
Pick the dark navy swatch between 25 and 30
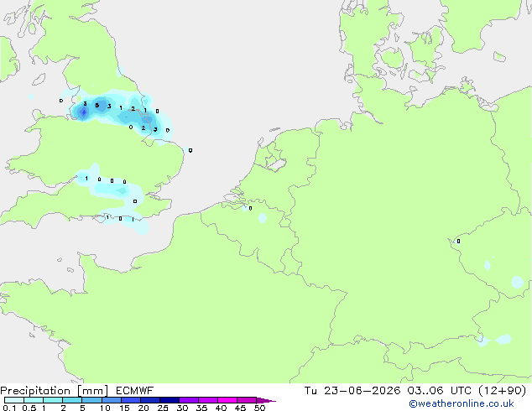[x=169, y=400]
